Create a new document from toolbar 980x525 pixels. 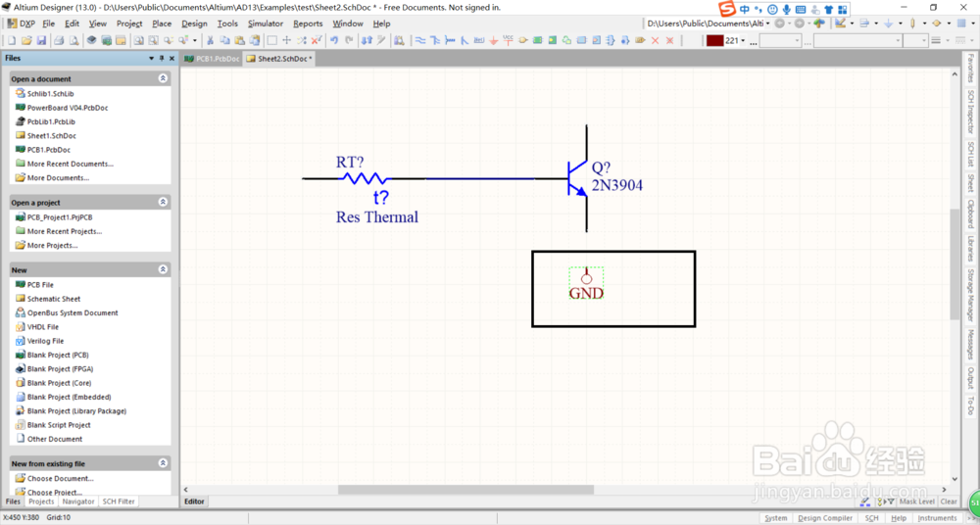[11, 40]
